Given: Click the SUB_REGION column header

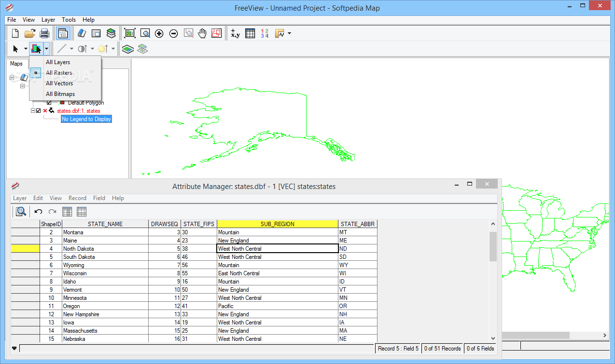Looking at the screenshot, I should click(x=278, y=224).
